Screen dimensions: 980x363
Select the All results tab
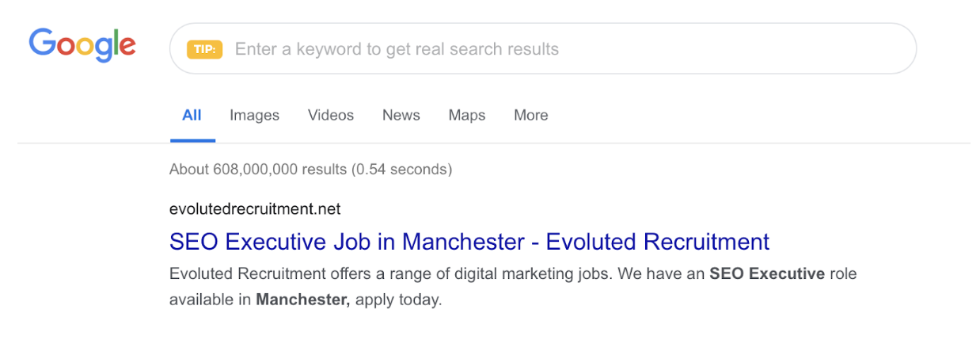(x=192, y=115)
